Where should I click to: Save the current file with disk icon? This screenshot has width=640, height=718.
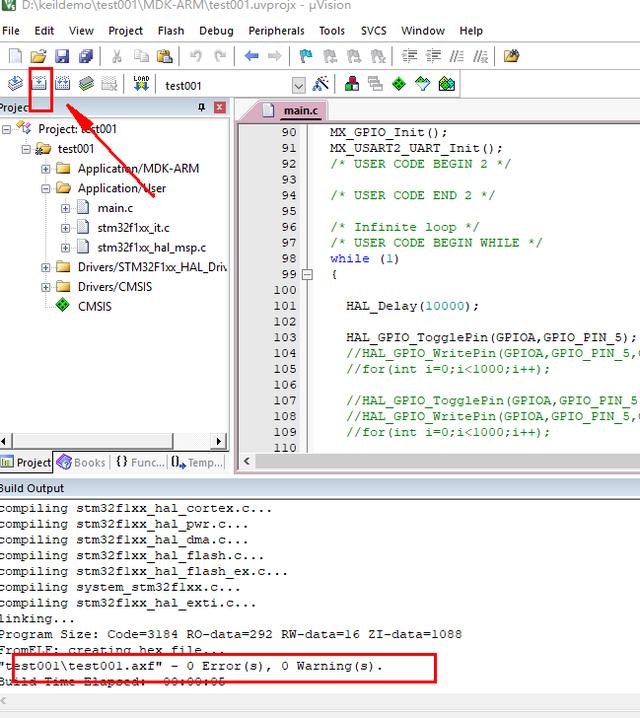pyautogui.click(x=62, y=56)
